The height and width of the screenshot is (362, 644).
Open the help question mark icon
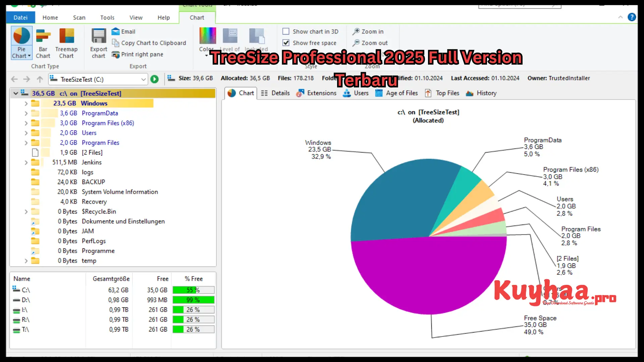point(632,17)
